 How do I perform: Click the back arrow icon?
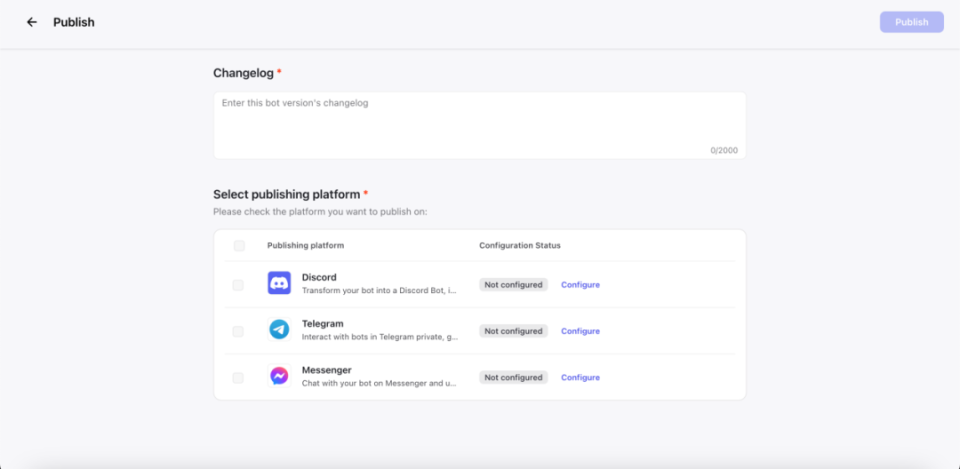click(32, 22)
